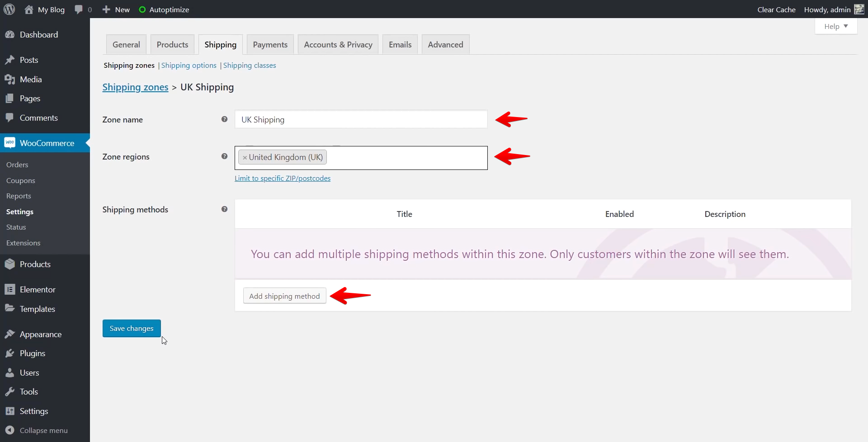Open Elementor from the sidebar
The image size is (868, 442).
[x=38, y=290]
